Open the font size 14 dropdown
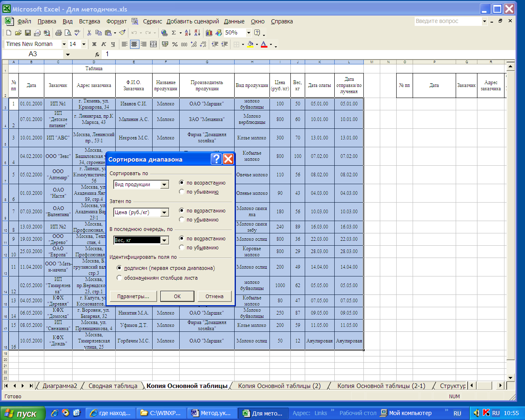525x420 pixels. coord(84,44)
